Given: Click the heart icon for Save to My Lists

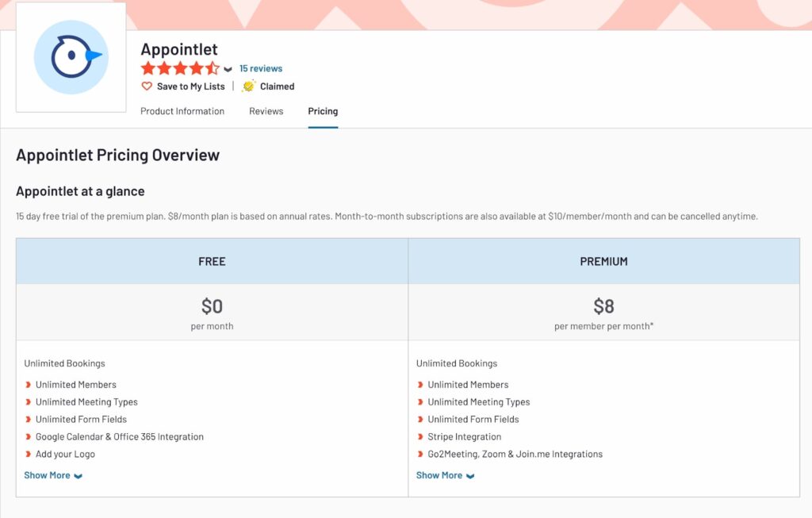Looking at the screenshot, I should [x=147, y=86].
